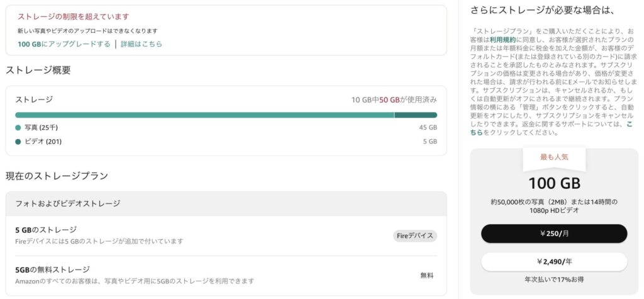Screen dimensions: 644x299
Task: Click the video portion of storage bar
Action: coord(416,115)
